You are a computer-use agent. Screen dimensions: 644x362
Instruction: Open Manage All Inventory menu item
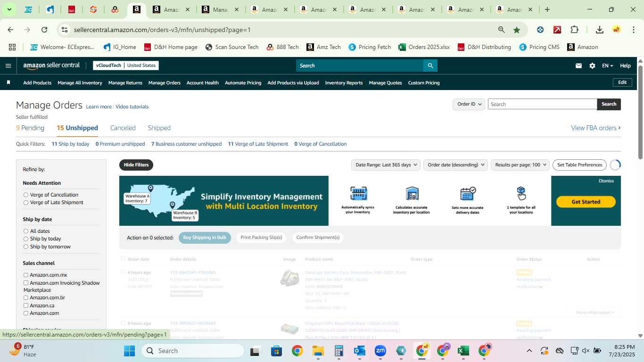coord(80,82)
